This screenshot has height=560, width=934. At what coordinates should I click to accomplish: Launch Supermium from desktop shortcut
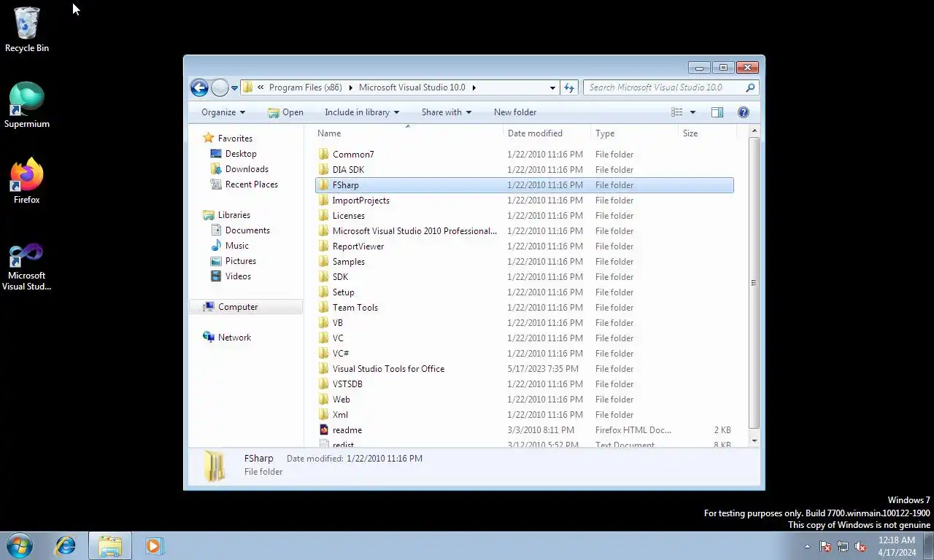[x=27, y=105]
